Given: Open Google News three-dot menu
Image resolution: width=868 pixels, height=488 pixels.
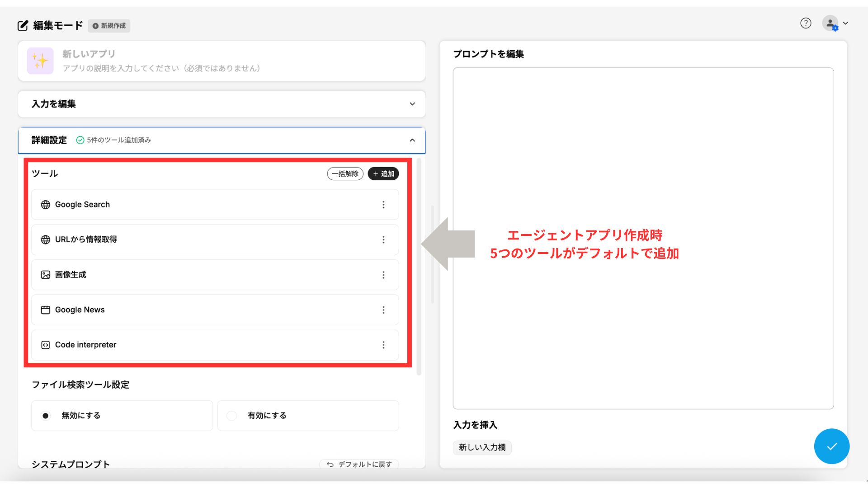Looking at the screenshot, I should coord(383,310).
